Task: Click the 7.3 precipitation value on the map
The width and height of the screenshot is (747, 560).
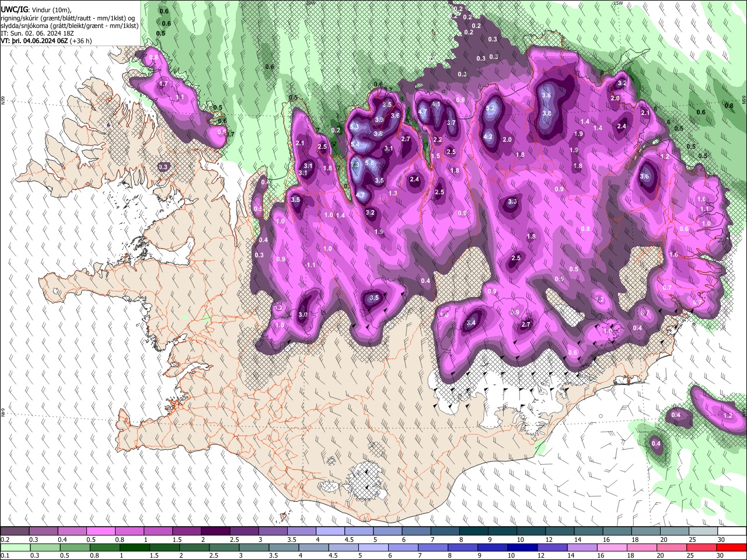Action: tap(355, 165)
